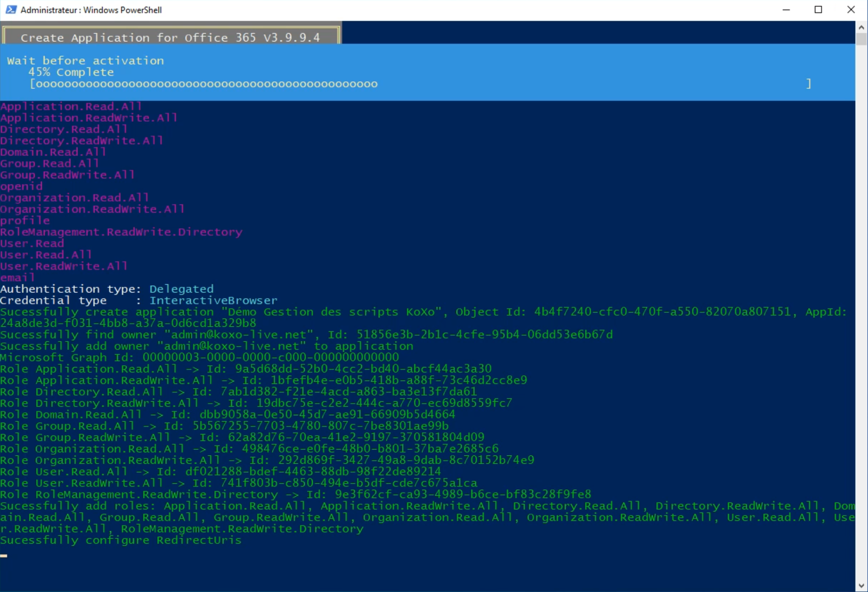
Task: Click the 'Role Directory.ReadWrite.All -> Id' line
Action: tap(256, 403)
